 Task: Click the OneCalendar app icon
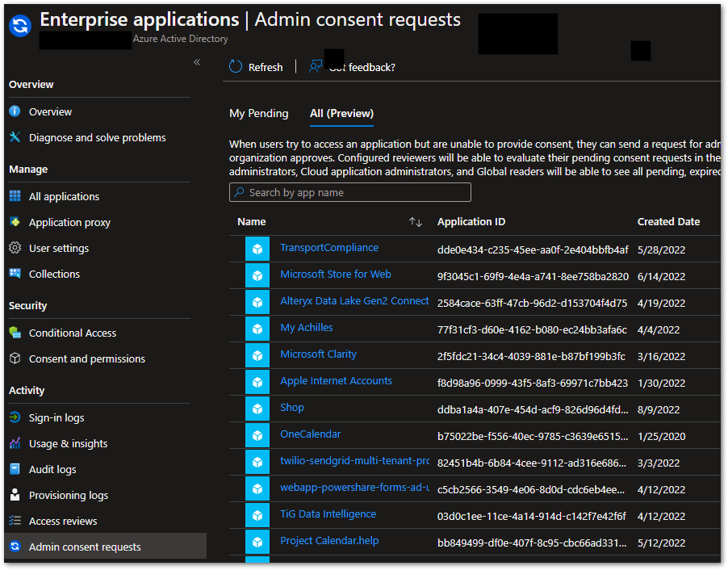point(257,435)
